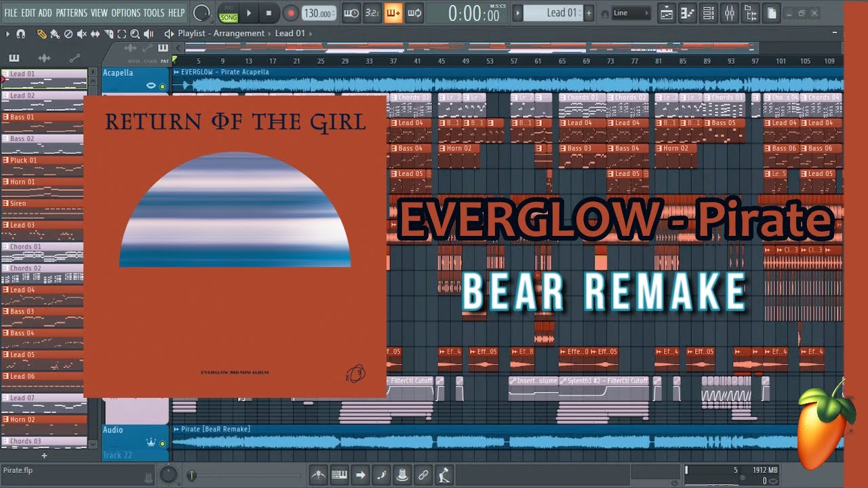Viewport: 868px width, 488px height.
Task: Add new item with picker plus button
Action: 44,455
